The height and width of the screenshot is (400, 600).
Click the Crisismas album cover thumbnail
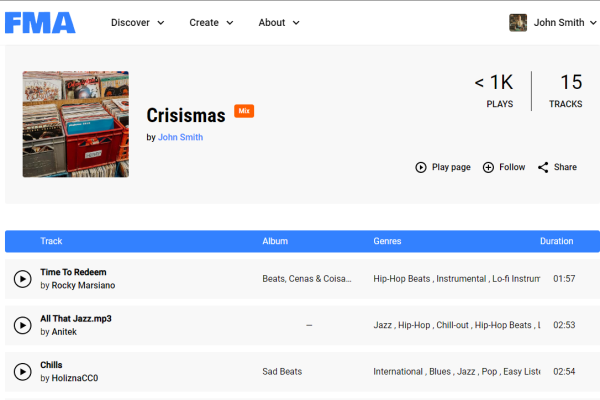click(x=76, y=124)
